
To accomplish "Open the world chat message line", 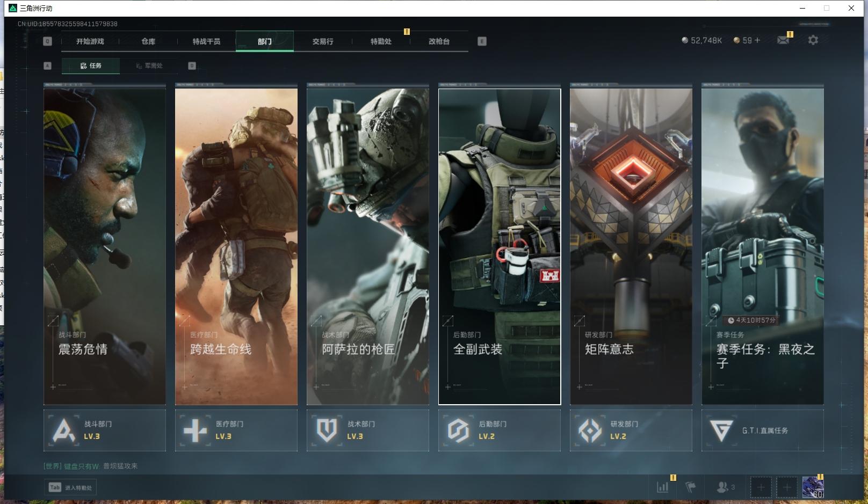I will click(91, 466).
